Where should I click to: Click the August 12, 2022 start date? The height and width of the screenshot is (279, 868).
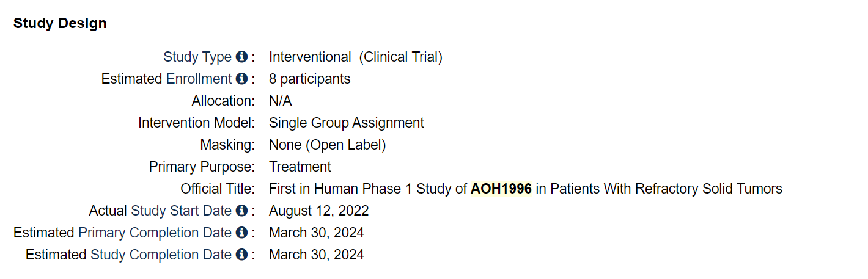(x=319, y=211)
